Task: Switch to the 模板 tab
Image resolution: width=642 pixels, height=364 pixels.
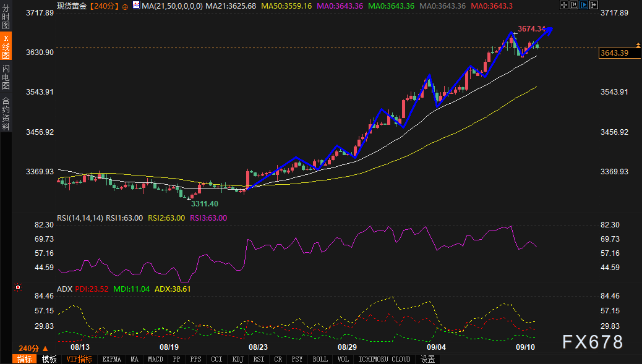Action: 49,359
